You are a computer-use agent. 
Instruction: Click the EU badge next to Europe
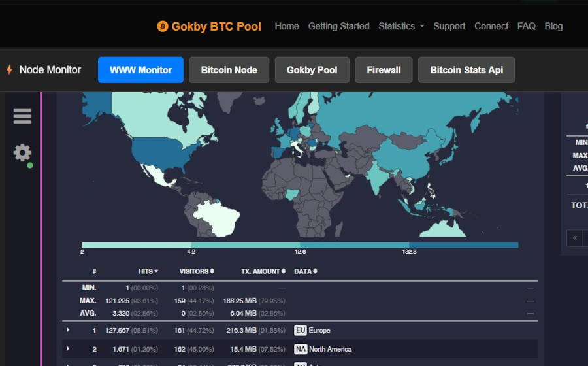coord(301,330)
